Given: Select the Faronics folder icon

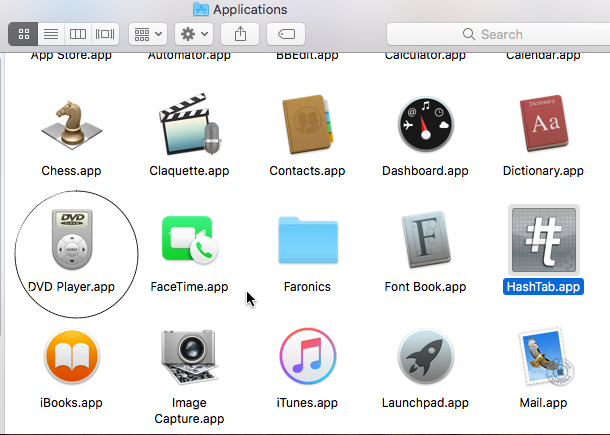Looking at the screenshot, I should [308, 240].
